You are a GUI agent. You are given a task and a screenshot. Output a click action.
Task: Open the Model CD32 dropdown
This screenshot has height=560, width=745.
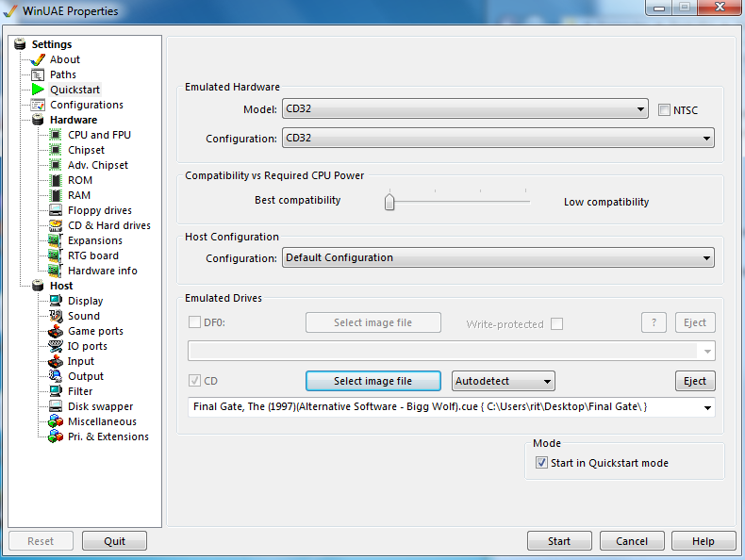[464, 108]
